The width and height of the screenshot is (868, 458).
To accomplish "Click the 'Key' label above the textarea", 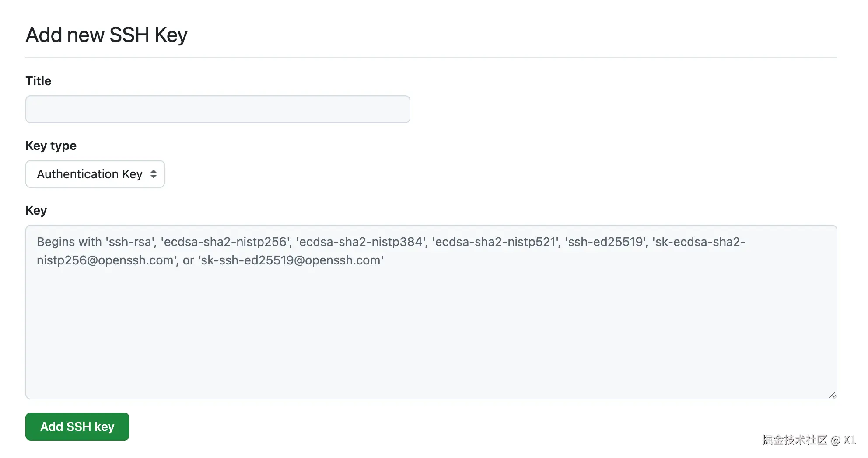I will [x=36, y=210].
